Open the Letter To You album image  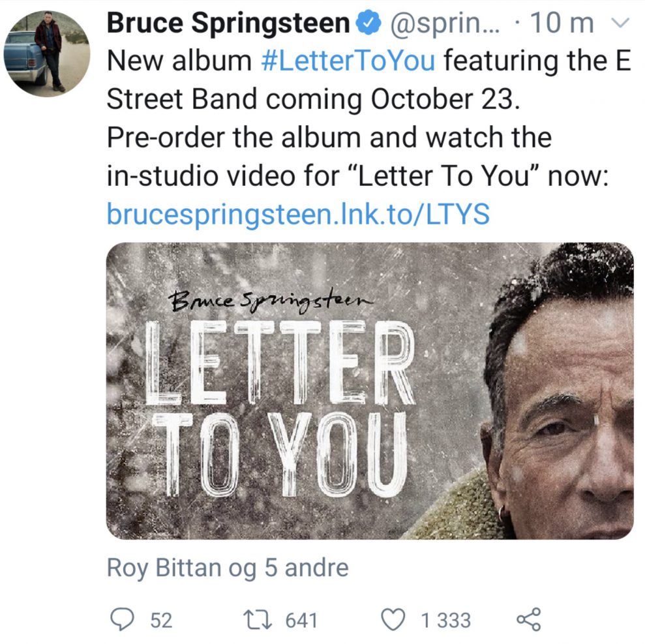pos(370,391)
